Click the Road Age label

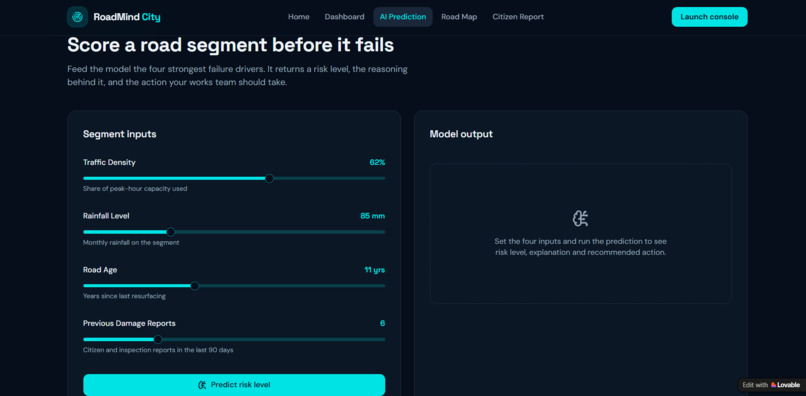tap(100, 269)
